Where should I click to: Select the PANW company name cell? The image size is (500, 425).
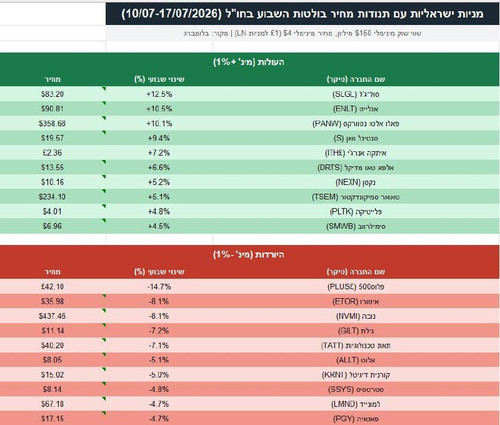click(356, 123)
